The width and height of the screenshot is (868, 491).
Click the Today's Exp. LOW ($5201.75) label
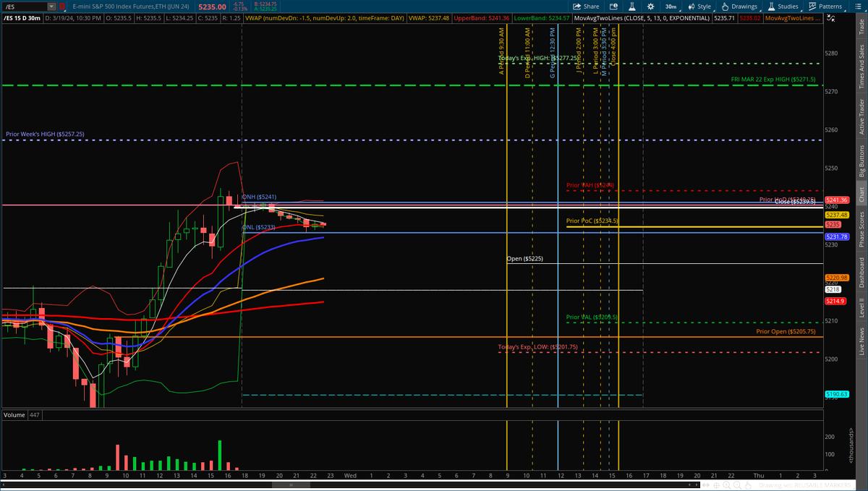click(x=537, y=347)
